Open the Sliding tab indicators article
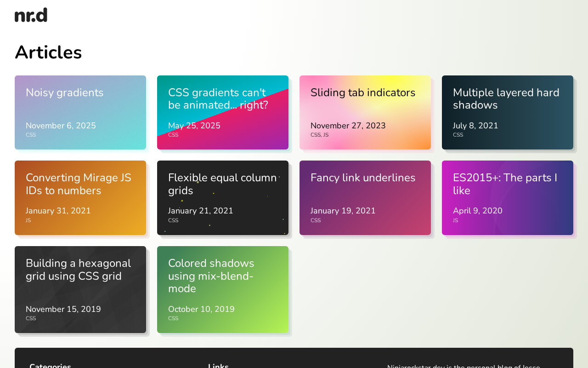Viewport: 588px width, 368px height. [363, 93]
